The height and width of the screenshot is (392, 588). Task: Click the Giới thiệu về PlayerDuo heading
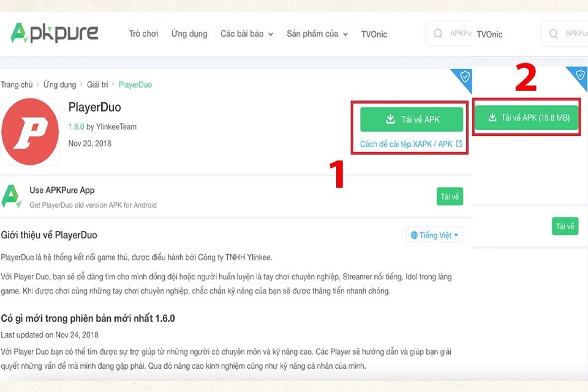pyautogui.click(x=49, y=235)
